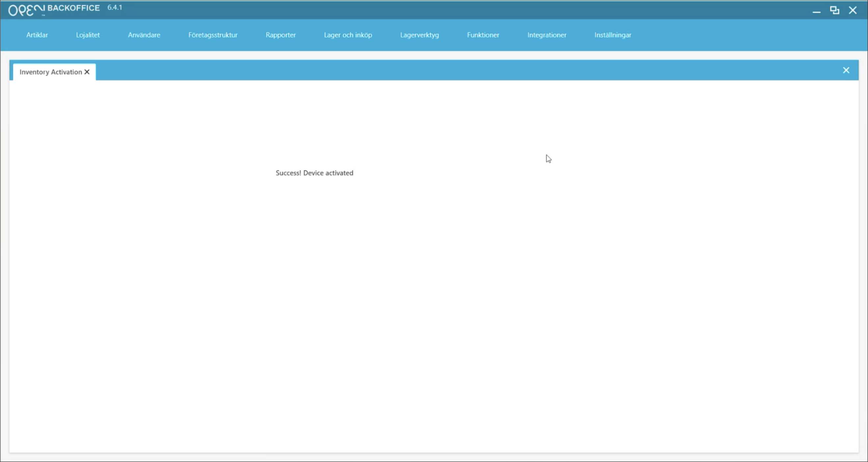Close the Inventory Activation tab with its X
This screenshot has height=462, width=868.
point(87,72)
